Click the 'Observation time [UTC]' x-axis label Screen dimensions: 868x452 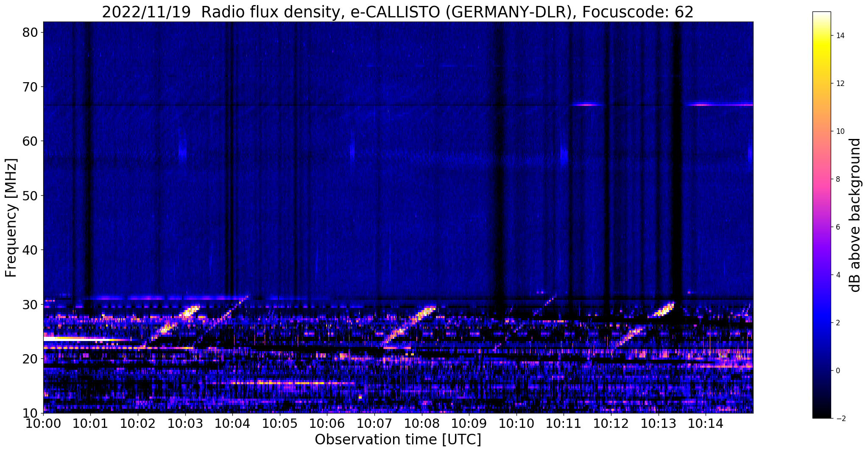(398, 440)
